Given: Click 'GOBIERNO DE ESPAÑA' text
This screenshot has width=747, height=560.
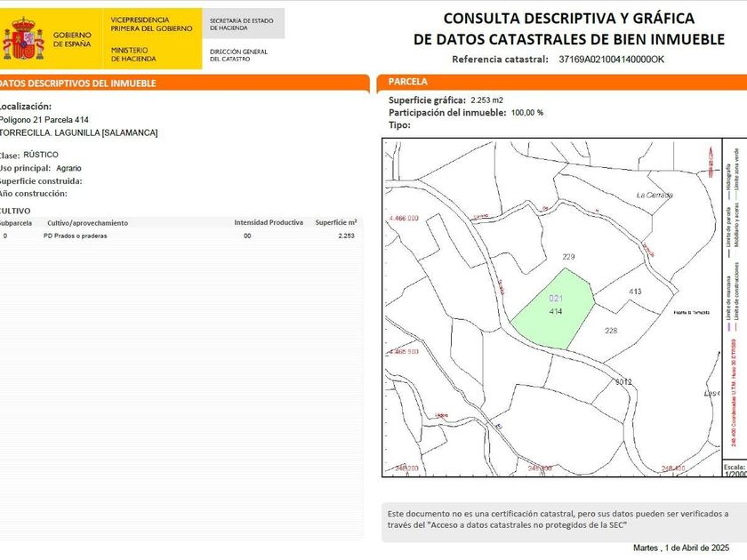Looking at the screenshot, I should (x=72, y=39).
